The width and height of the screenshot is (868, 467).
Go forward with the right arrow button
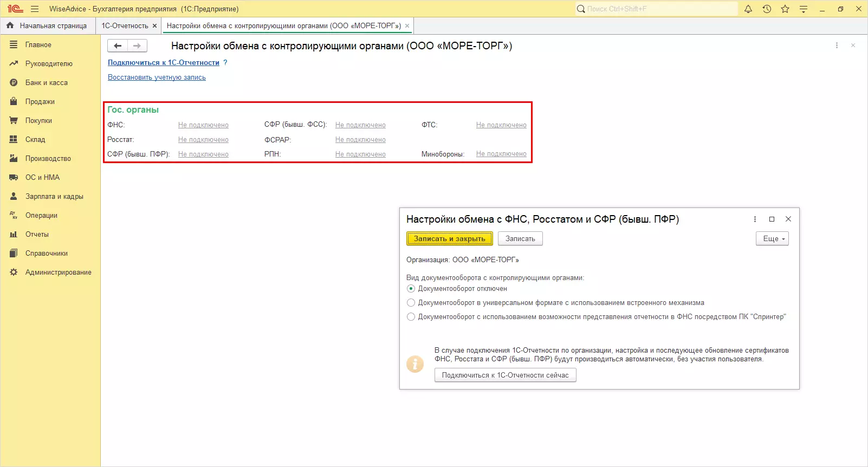pyautogui.click(x=137, y=46)
